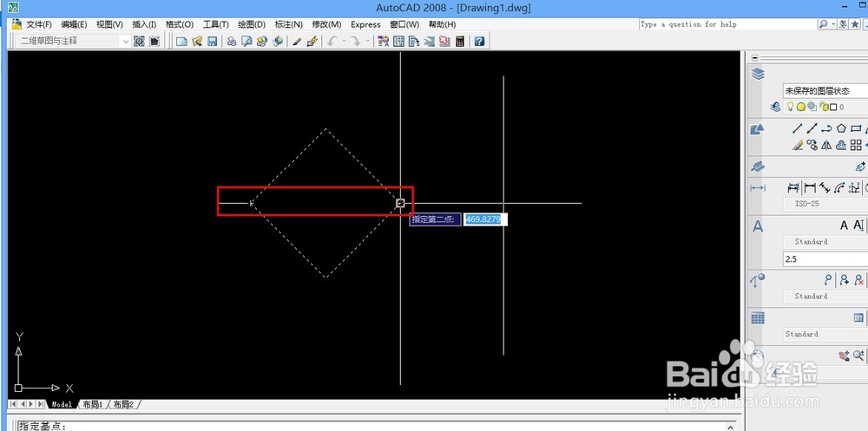The height and width of the screenshot is (431, 868).
Task: Toggle layer 0 on/off lightbulb
Action: [790, 106]
